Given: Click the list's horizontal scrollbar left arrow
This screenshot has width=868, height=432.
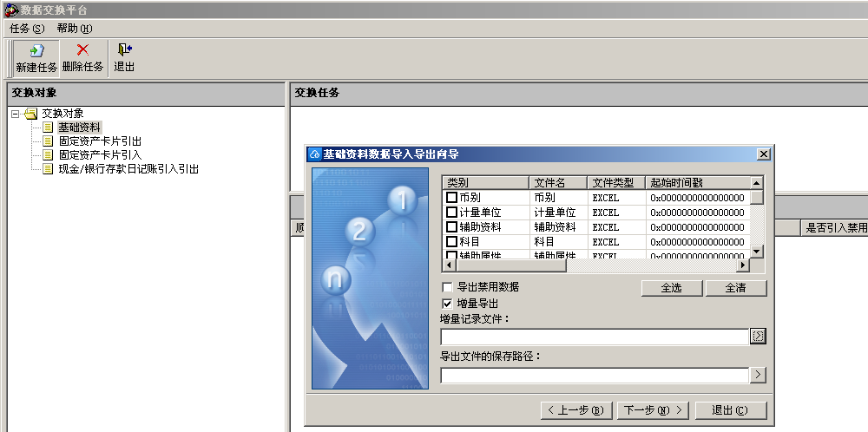Looking at the screenshot, I should (x=448, y=265).
